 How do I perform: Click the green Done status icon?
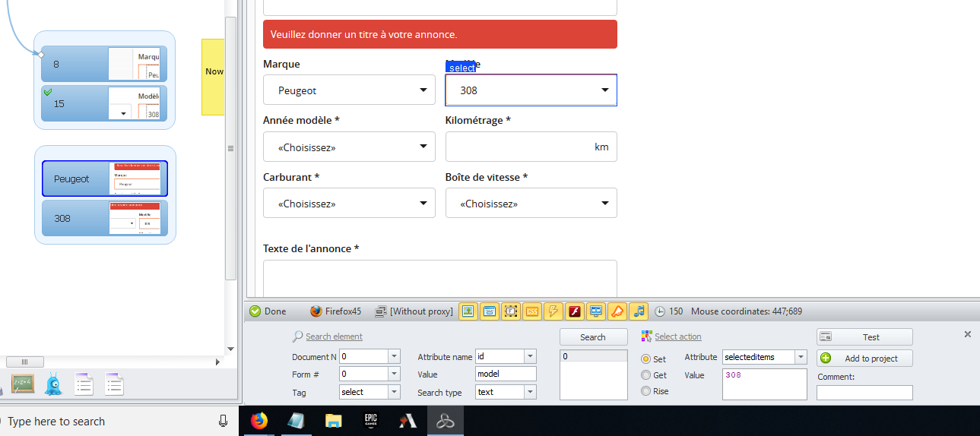coord(255,311)
